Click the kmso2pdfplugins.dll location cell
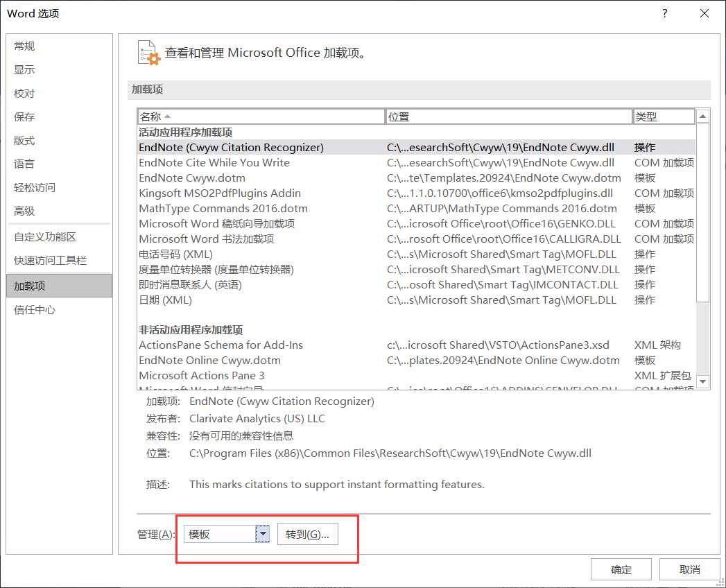 500,193
